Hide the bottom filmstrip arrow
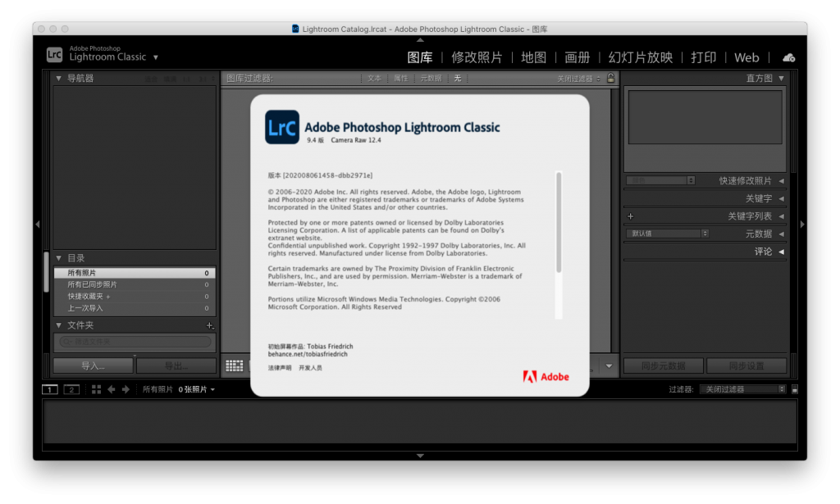Viewport: 840px width, 504px height. click(x=420, y=456)
